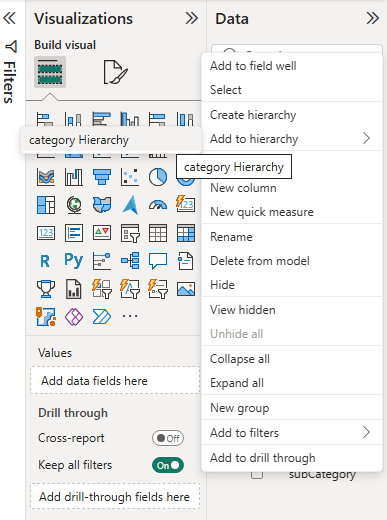Select the clustered bar chart visual
The width and height of the screenshot is (387, 520).
click(x=102, y=119)
